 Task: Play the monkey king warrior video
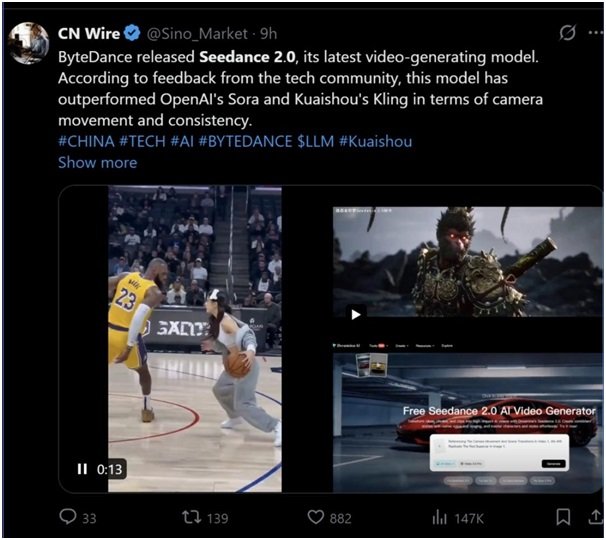(356, 314)
